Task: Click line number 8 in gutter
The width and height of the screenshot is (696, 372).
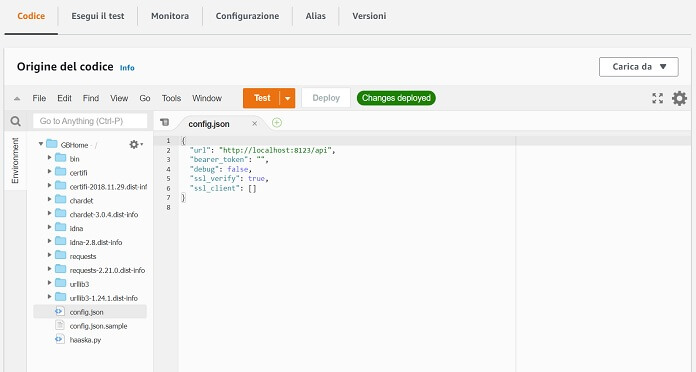Action: [x=168, y=207]
